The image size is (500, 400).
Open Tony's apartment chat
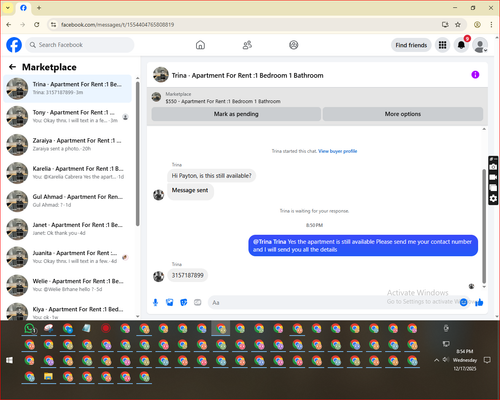click(x=68, y=116)
